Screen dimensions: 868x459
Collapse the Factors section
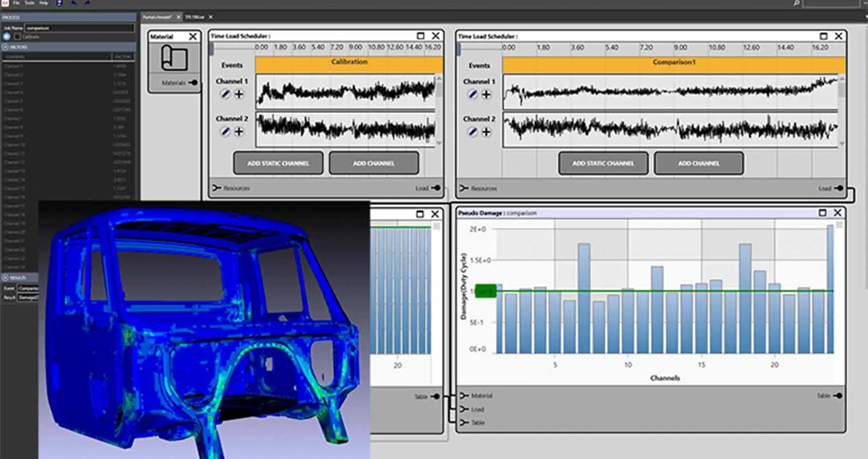click(5, 47)
